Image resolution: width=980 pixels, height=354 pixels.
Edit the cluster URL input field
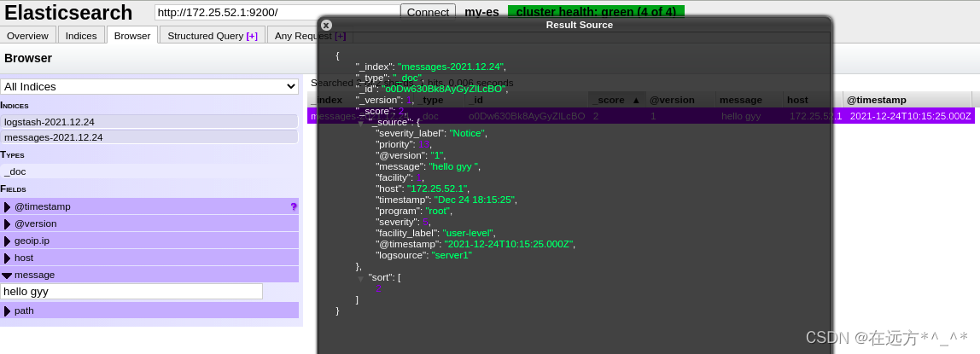coord(277,12)
